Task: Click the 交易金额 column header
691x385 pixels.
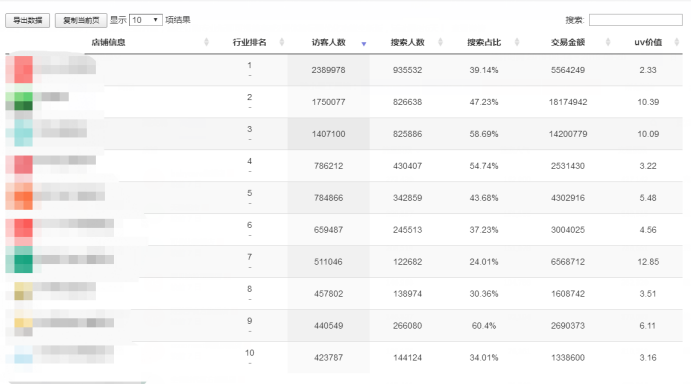Action: [x=568, y=42]
